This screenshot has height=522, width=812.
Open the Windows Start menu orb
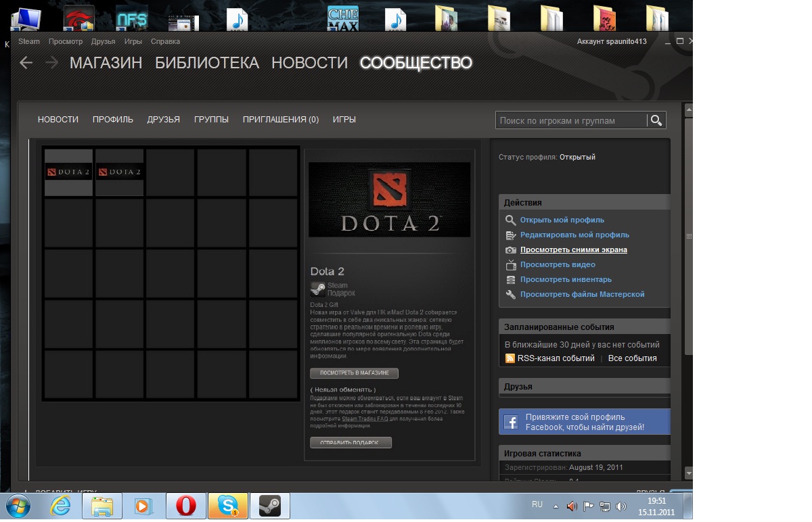pyautogui.click(x=18, y=506)
